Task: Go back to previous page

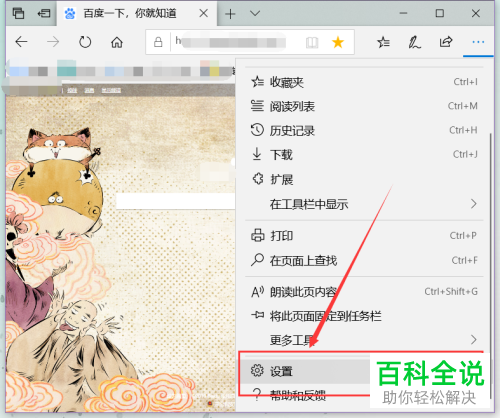Action: click(x=21, y=42)
